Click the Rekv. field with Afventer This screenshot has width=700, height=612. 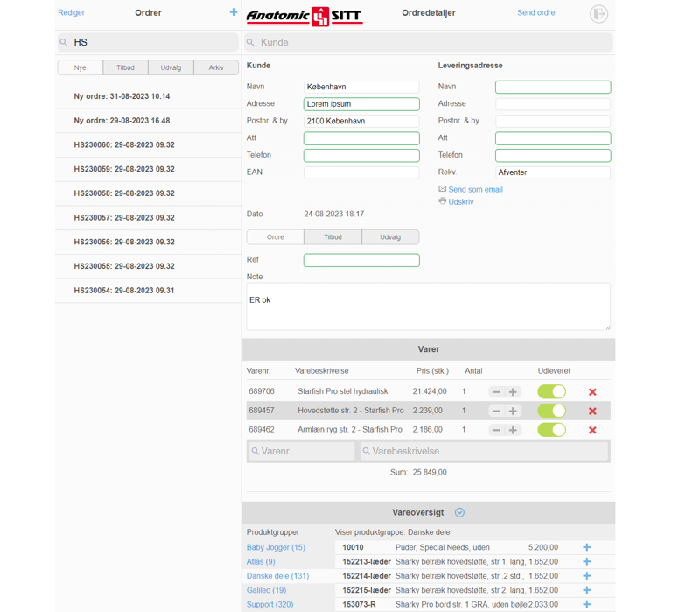[x=553, y=172]
